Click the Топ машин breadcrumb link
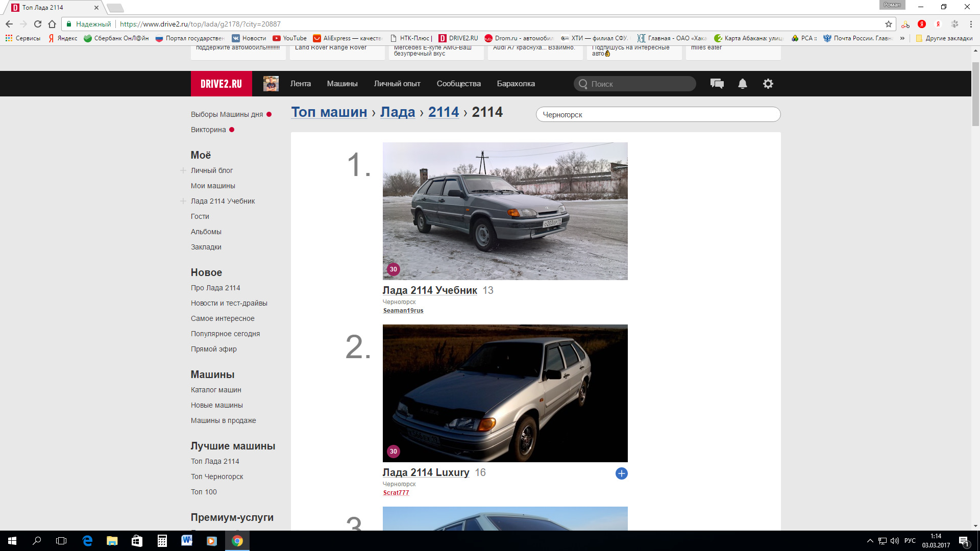Screen dimensions: 980x551 (329, 112)
